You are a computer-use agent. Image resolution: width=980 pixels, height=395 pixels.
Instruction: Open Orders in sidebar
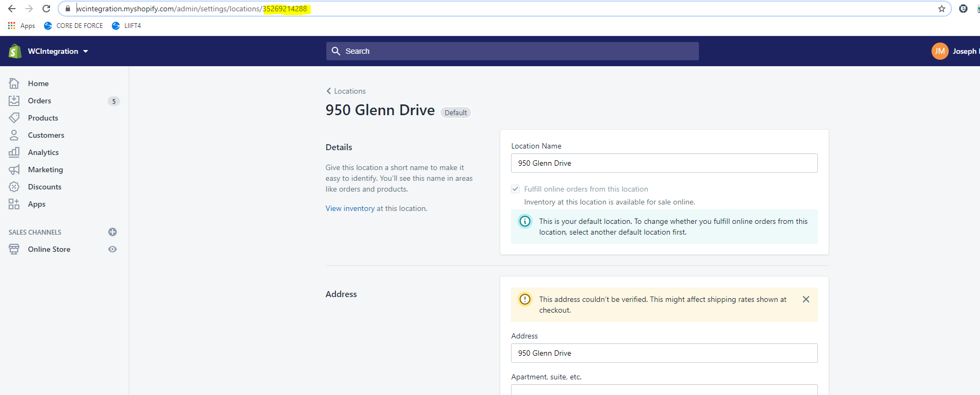[39, 101]
